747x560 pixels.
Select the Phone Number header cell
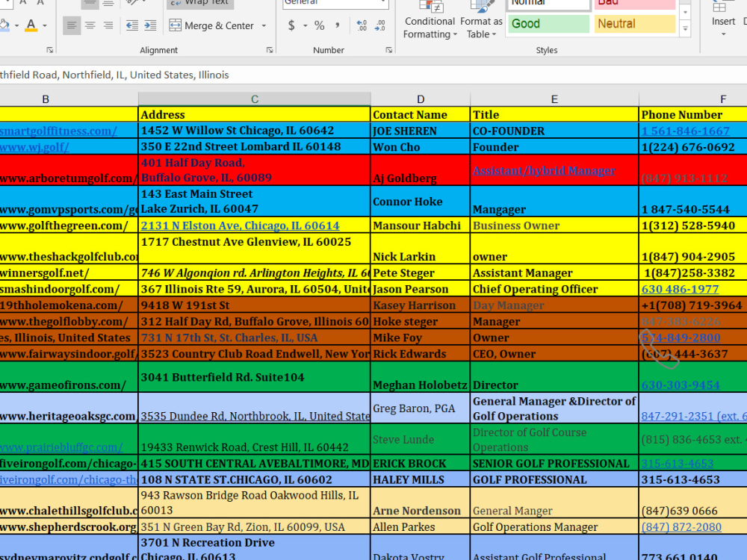tap(692, 115)
